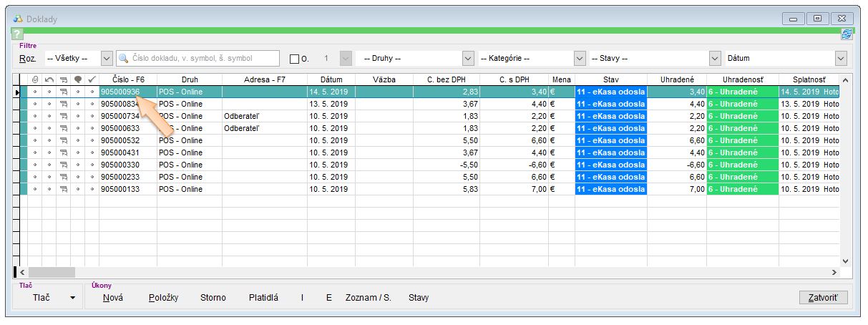Click the checkmark column header icon

[92, 79]
